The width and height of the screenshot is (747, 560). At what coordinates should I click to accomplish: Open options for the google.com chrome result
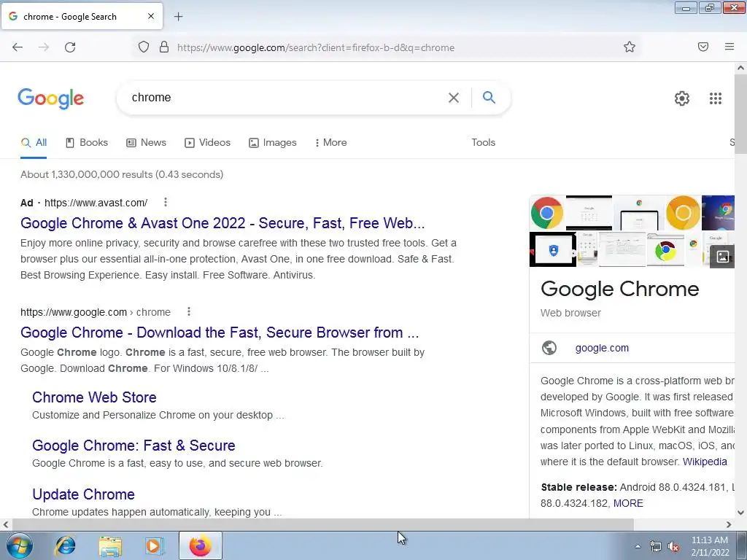click(189, 311)
